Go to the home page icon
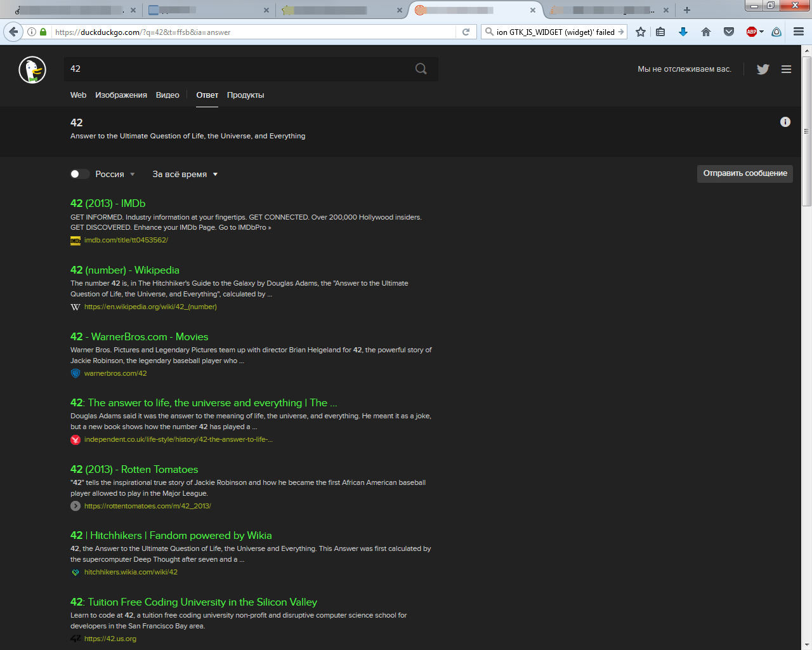This screenshot has height=650, width=812. pos(706,32)
